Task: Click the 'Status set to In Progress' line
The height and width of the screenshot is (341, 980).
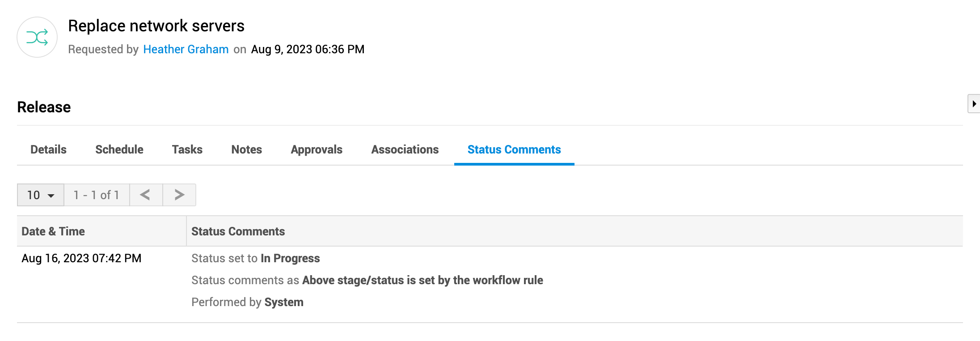Action: pyautogui.click(x=256, y=258)
